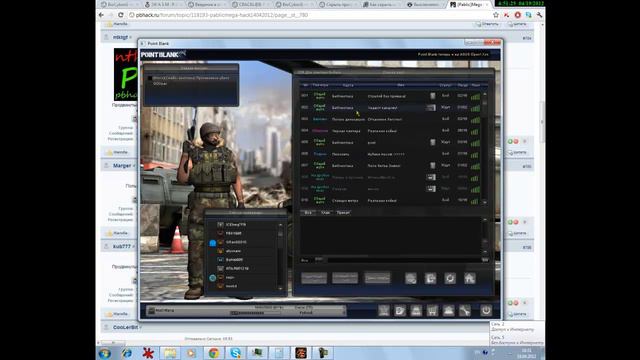
Task: Select room 001 in the Point Blank room list
Action: pyautogui.click(x=390, y=96)
